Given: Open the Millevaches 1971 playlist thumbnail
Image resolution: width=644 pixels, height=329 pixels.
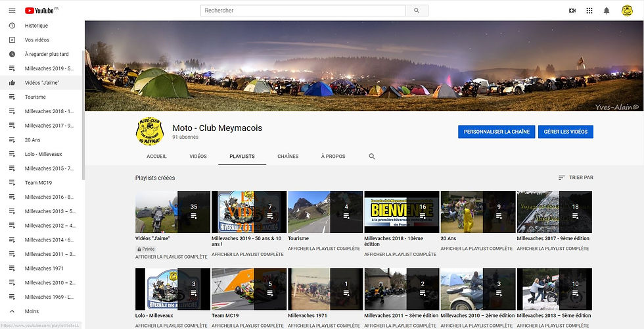Looking at the screenshot, I should 325,289.
